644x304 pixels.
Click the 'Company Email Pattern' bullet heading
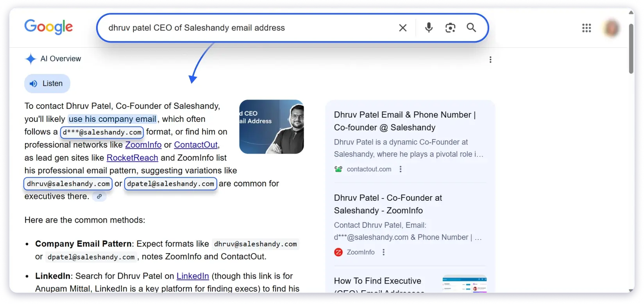pos(83,244)
